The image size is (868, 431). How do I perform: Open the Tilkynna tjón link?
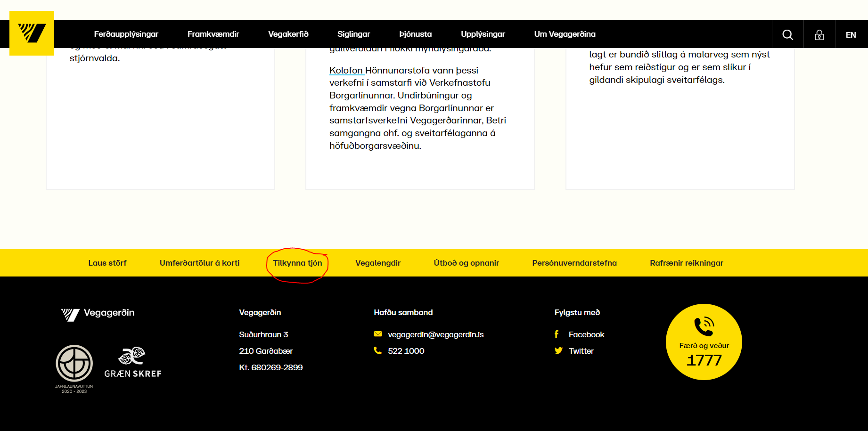297,263
